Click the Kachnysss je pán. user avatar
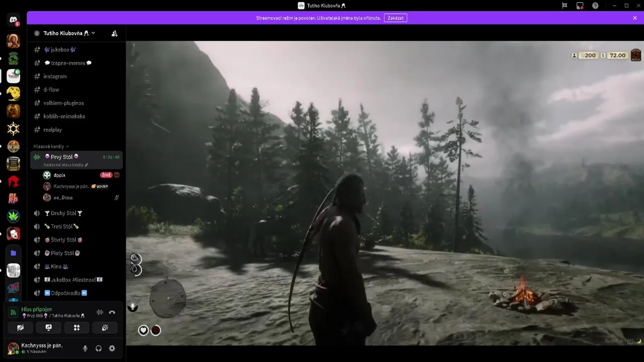The image size is (644, 362). 13,348
